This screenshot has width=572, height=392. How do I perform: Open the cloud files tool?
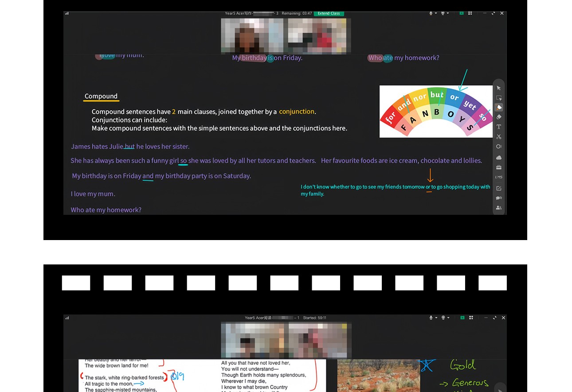click(499, 157)
